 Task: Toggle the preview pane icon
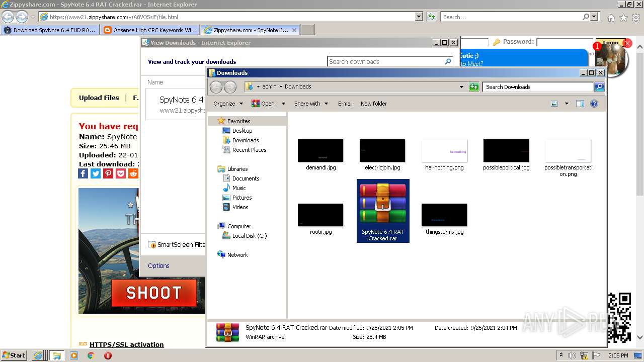click(x=580, y=104)
